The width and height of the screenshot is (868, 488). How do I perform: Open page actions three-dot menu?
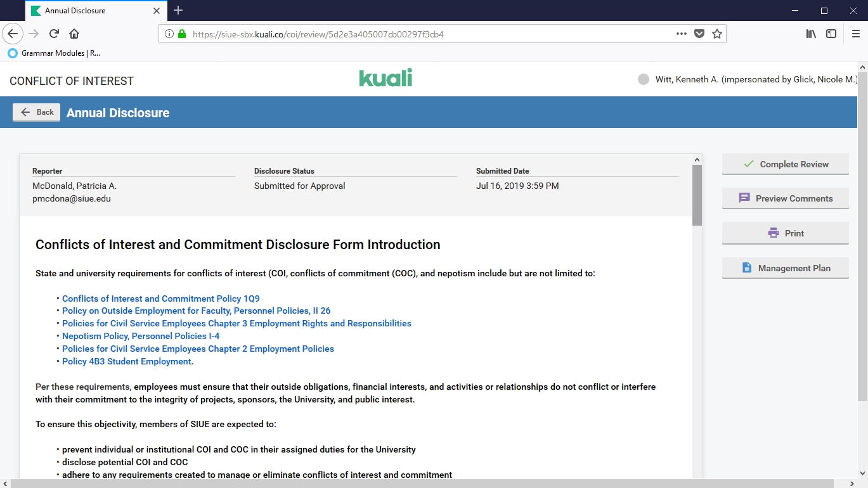[681, 34]
